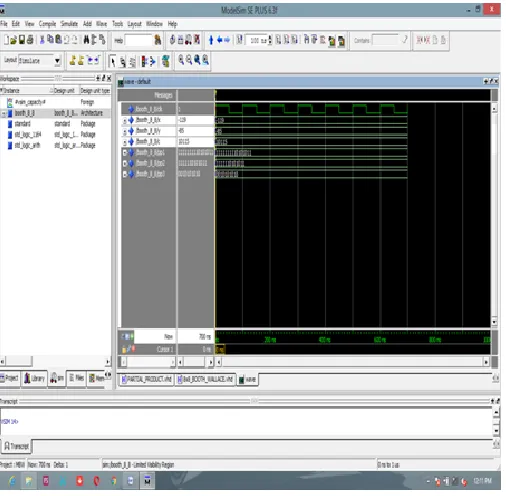
Task: Switch to the Library workspace tab
Action: click(x=34, y=378)
